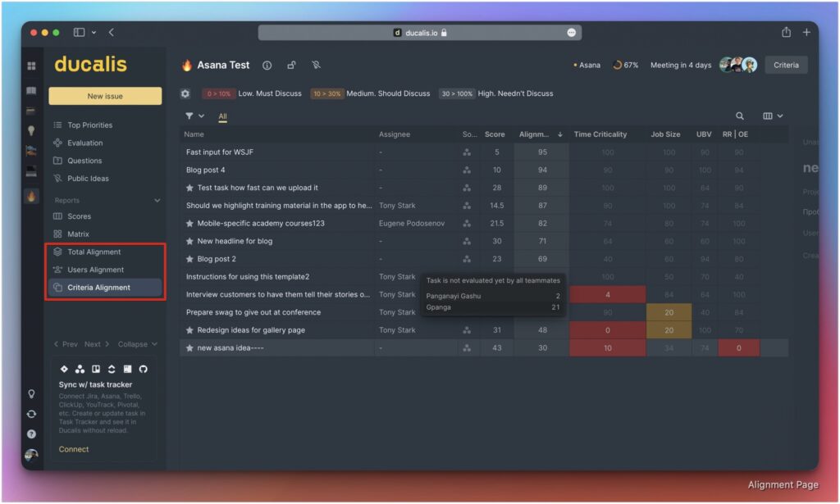
Task: Click the Connect link
Action: point(74,449)
